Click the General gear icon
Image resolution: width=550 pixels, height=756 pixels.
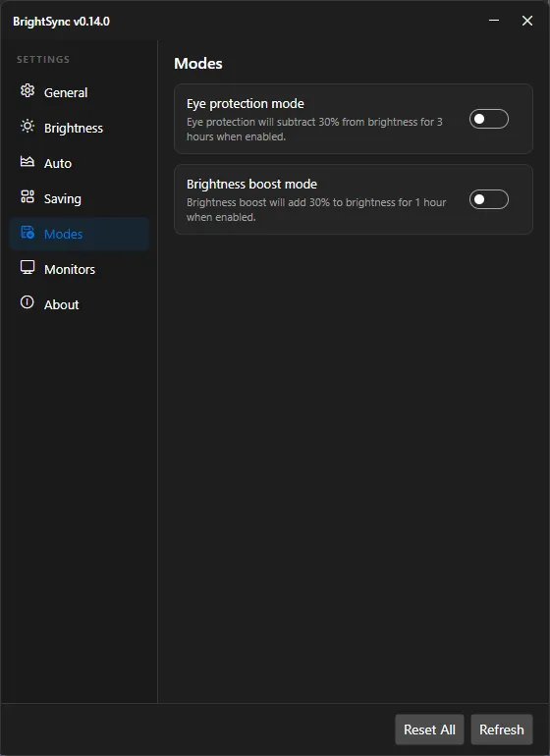(27, 90)
